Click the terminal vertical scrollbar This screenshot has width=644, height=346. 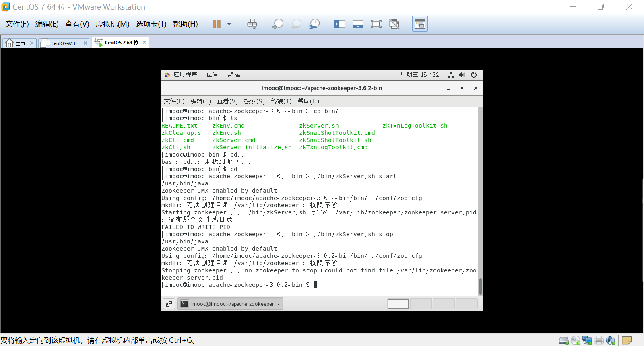click(481, 286)
